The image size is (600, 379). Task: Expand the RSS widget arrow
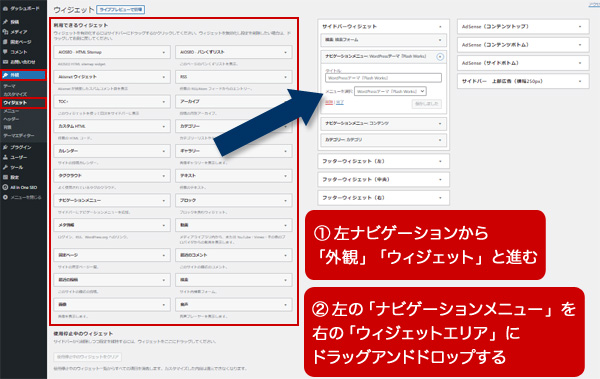tap(285, 77)
